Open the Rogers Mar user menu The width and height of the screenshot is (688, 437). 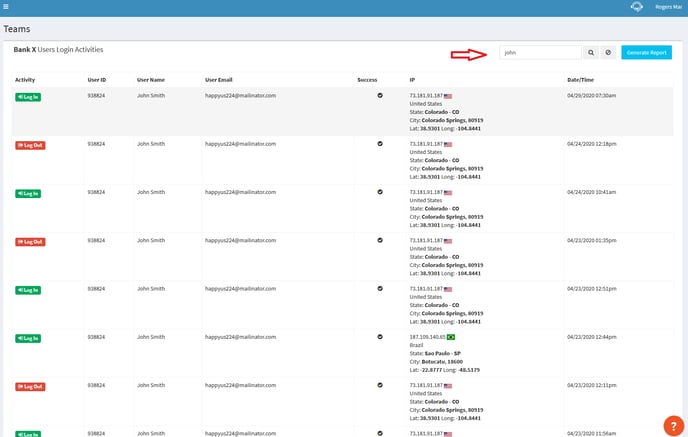pos(669,7)
